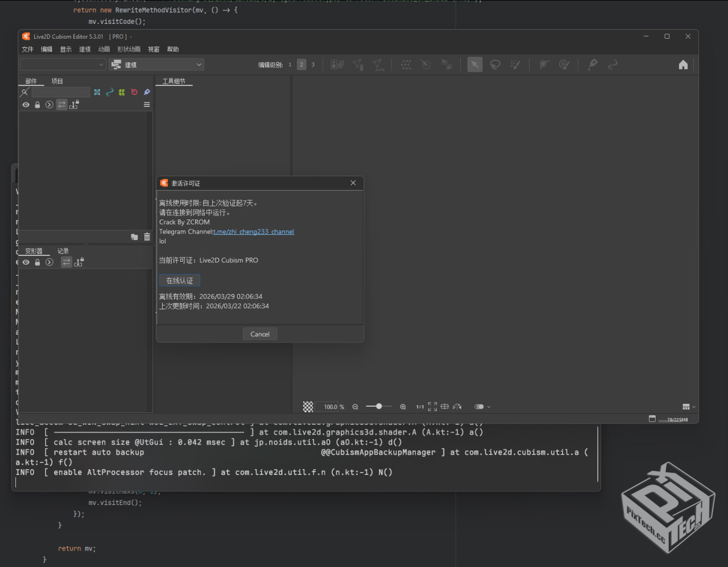
Task: Click the red rotation deformer filter icon
Action: pyautogui.click(x=134, y=92)
